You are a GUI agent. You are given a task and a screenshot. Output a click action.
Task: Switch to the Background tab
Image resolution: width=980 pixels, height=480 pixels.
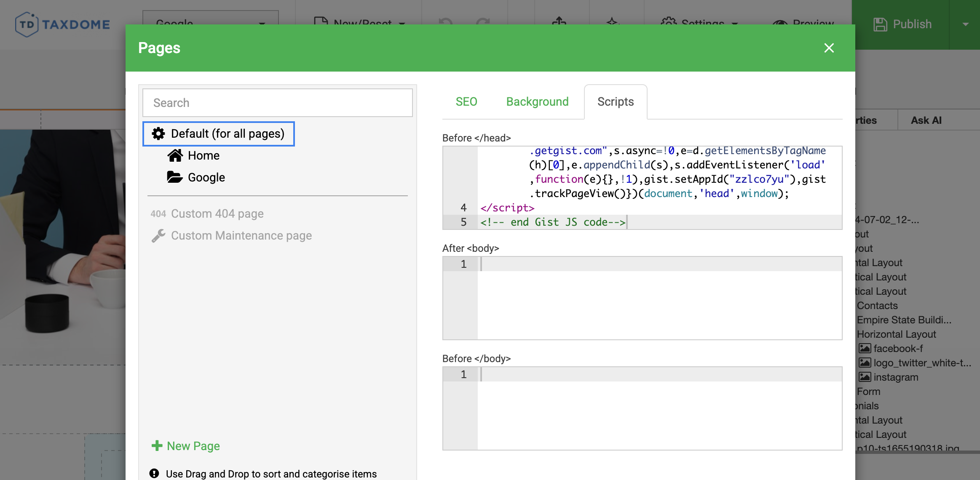point(537,102)
